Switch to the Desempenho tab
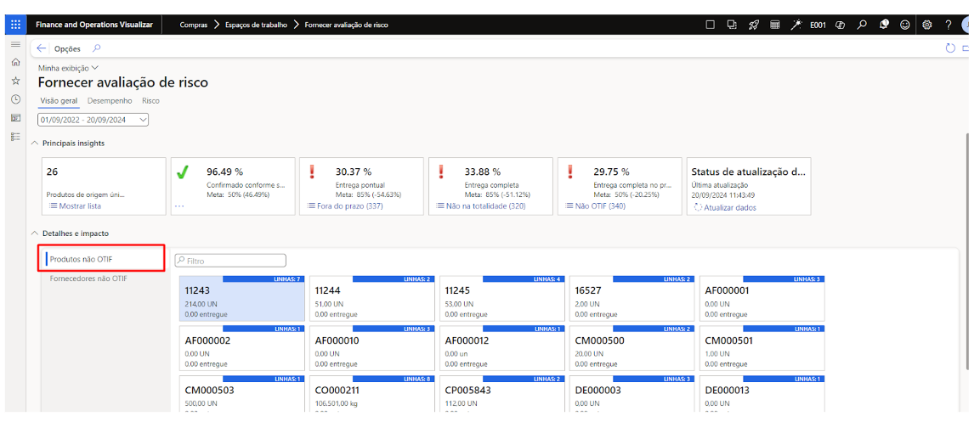Viewport: 980px width, 422px height. pos(110,101)
